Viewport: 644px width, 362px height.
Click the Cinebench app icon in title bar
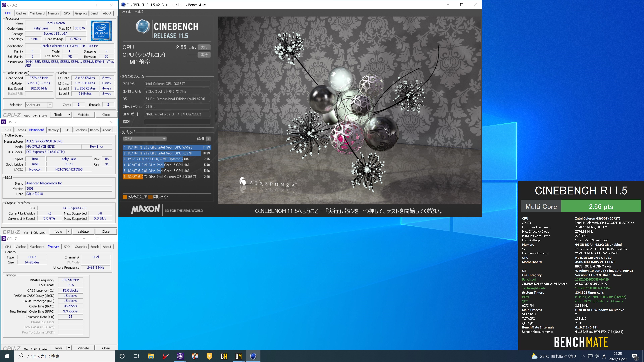coord(123,5)
